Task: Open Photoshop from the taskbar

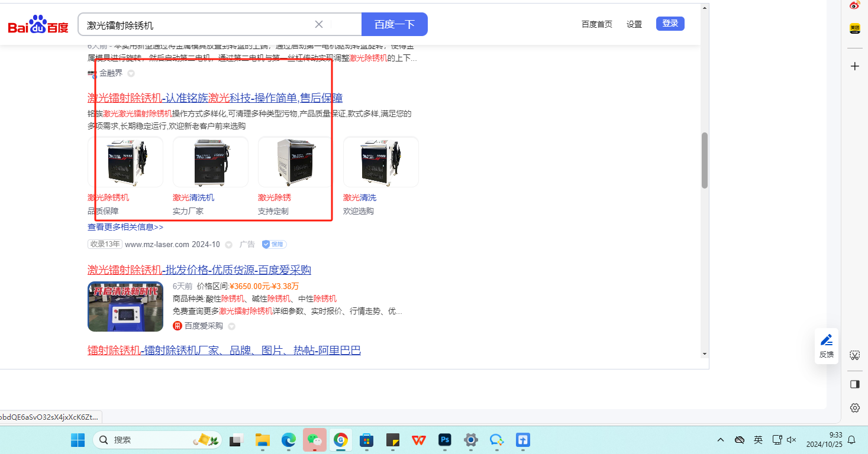Action: click(445, 440)
